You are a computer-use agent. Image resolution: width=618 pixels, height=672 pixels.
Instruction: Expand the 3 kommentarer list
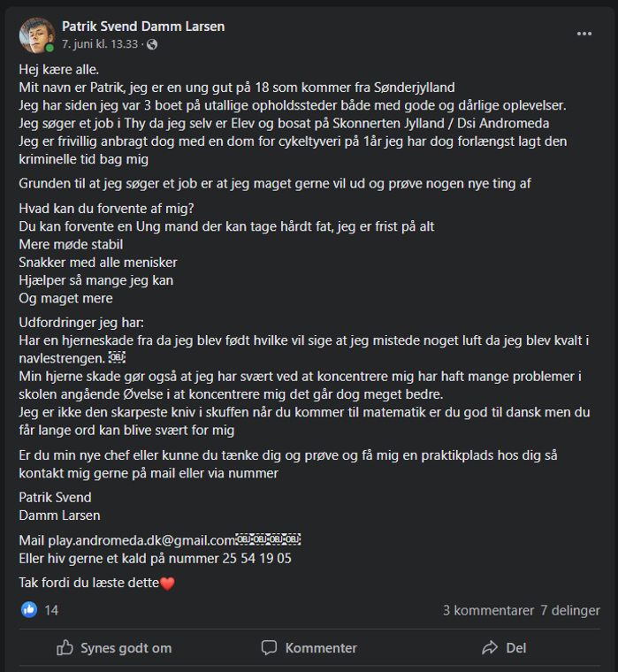coord(488,610)
